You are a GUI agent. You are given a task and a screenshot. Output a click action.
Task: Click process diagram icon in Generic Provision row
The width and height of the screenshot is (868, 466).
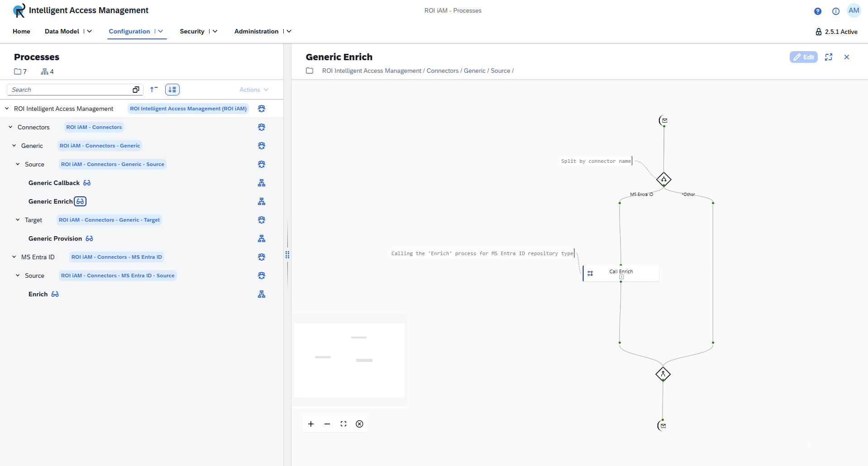262,238
